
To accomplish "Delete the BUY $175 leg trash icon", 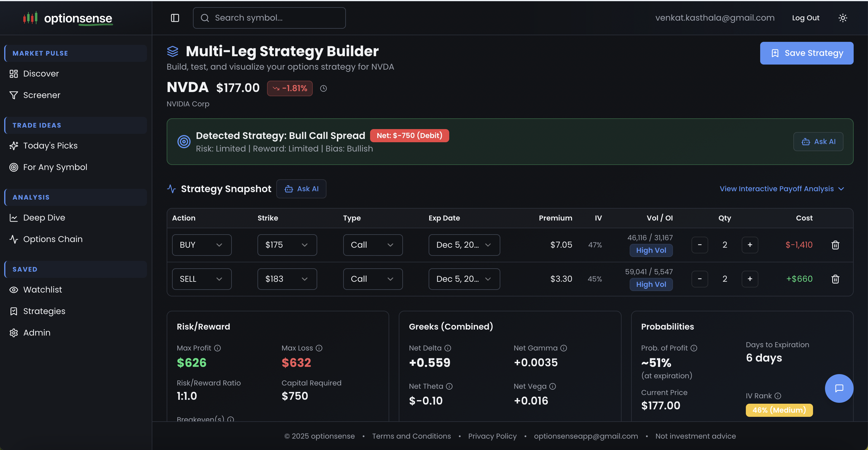I will 835,245.
